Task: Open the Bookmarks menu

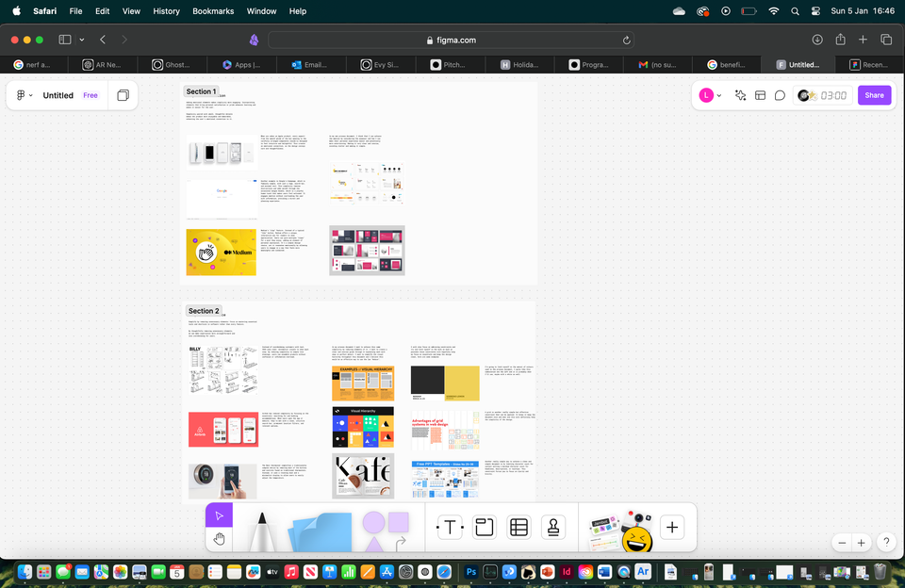Action: click(x=213, y=11)
